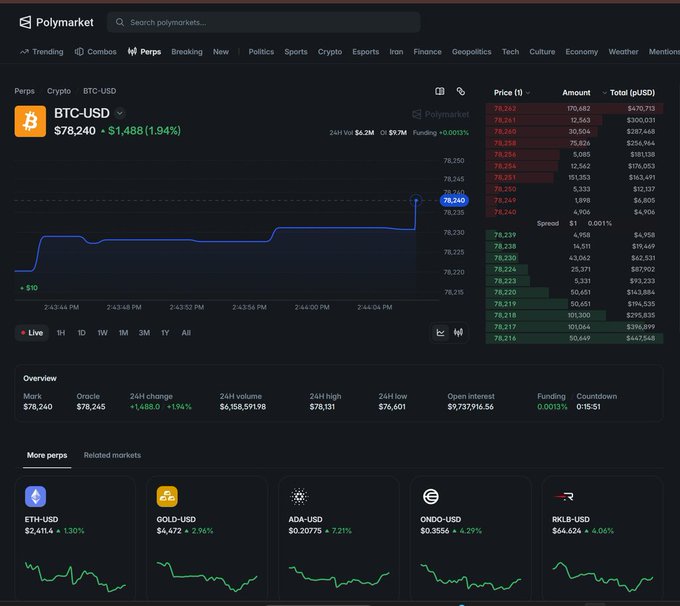Viewport: 680px width, 606px height.
Task: Select the 3M time range
Action: [144, 333]
